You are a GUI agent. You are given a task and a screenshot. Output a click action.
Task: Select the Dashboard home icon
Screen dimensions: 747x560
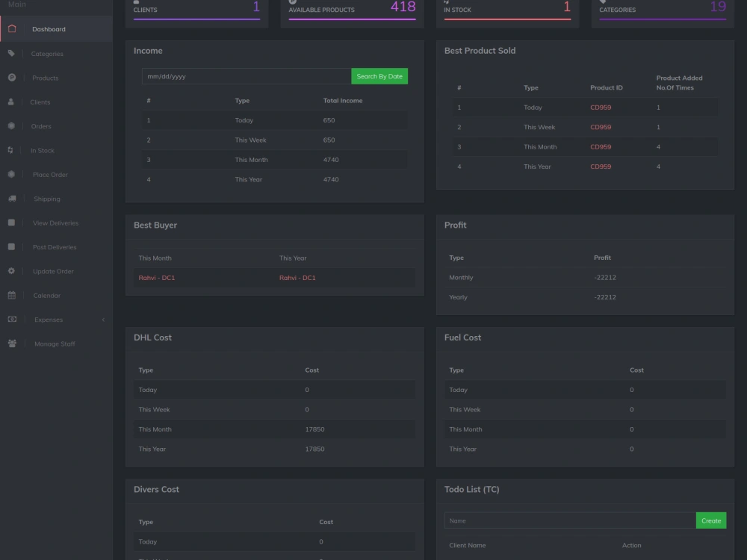[x=11, y=28]
